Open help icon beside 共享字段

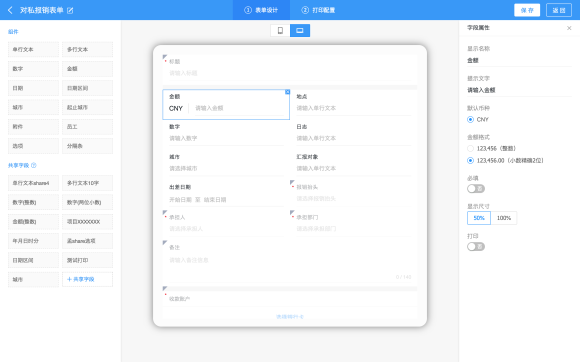coord(34,165)
